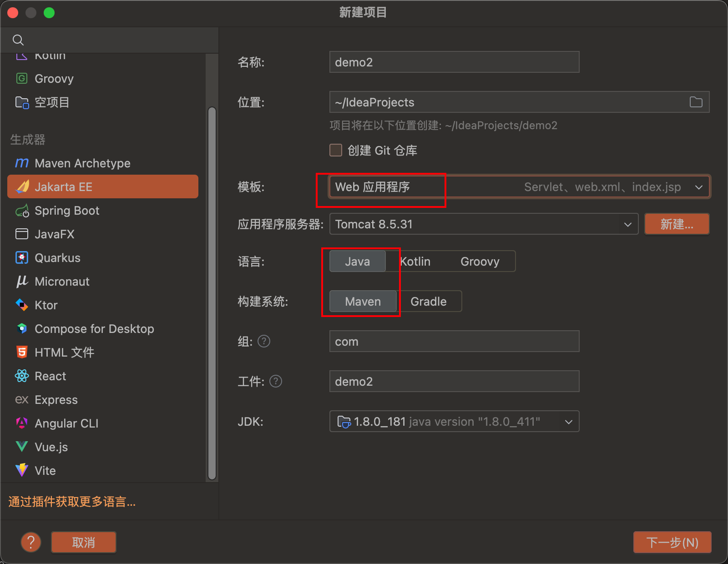Image resolution: width=728 pixels, height=564 pixels.
Task: Choose Maven build system
Action: (363, 302)
